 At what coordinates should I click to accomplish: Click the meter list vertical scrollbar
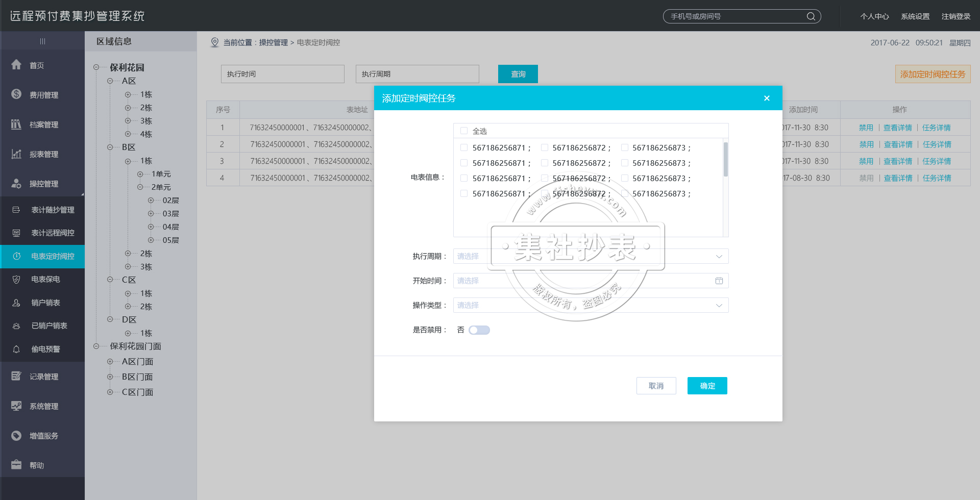pyautogui.click(x=725, y=159)
